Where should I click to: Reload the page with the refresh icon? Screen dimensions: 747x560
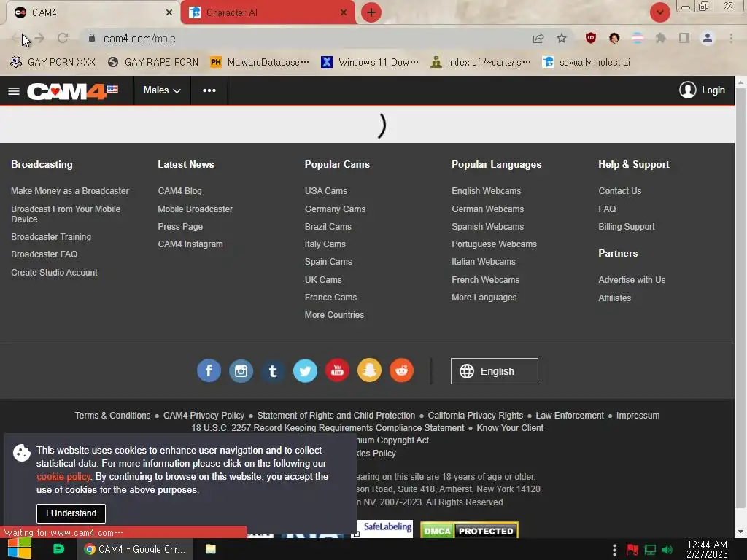coord(63,38)
